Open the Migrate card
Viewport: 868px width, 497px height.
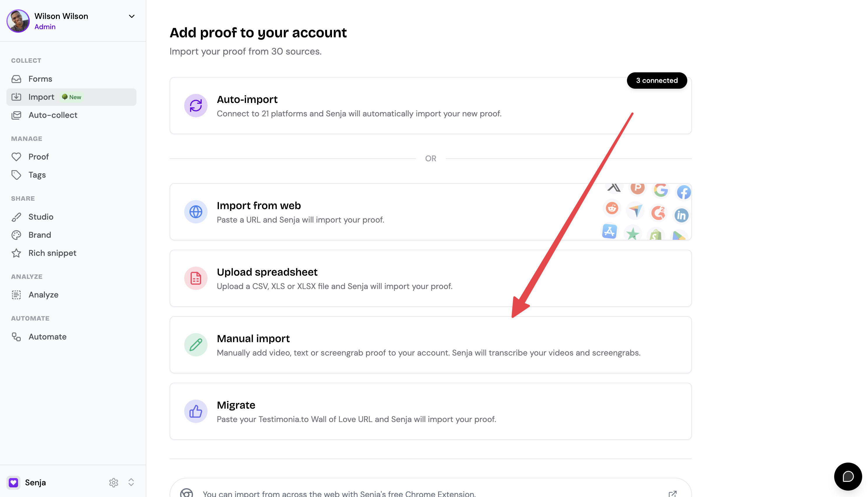tap(431, 411)
